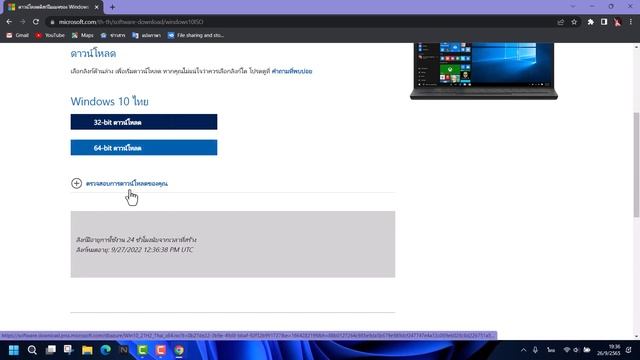Select the Windows 10 download tab

53,7
